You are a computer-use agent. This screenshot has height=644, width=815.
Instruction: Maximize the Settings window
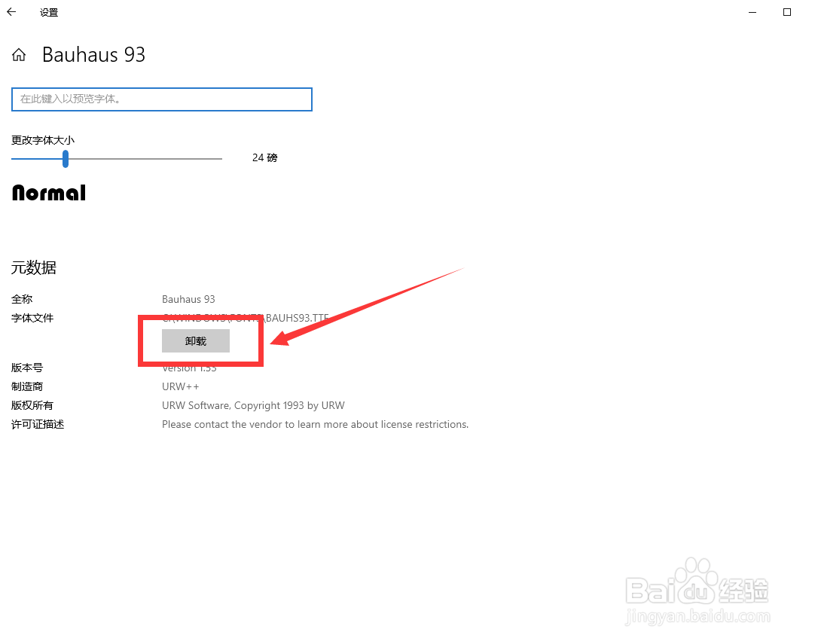point(787,12)
